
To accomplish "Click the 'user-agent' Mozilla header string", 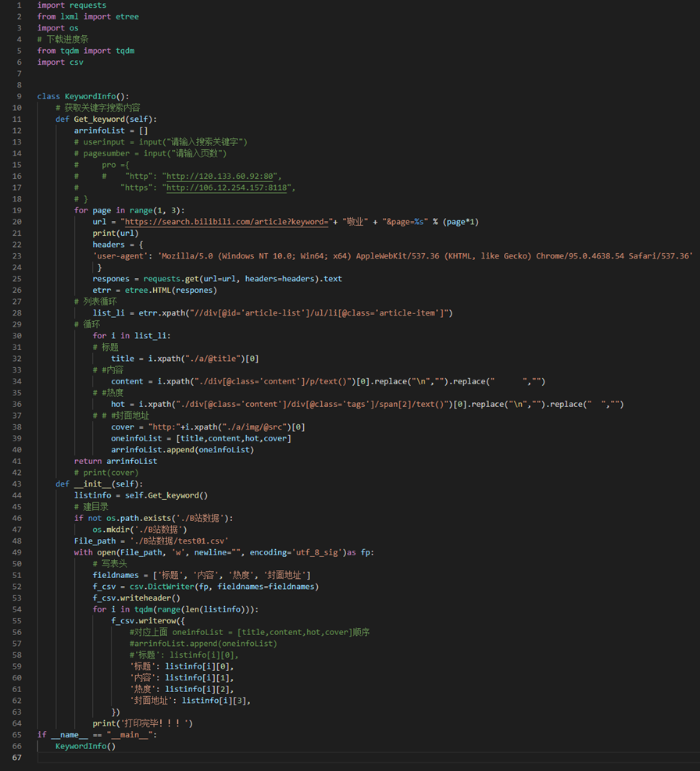I will pos(392,255).
